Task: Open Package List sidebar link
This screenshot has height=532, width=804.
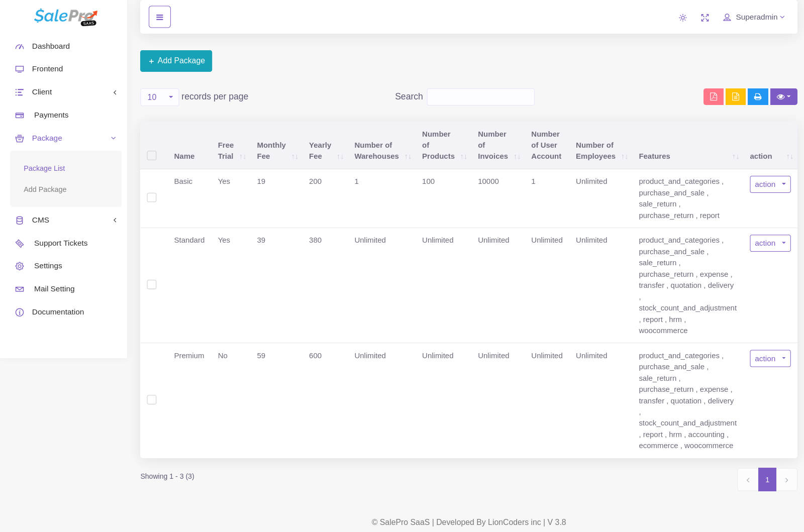Action: click(44, 168)
